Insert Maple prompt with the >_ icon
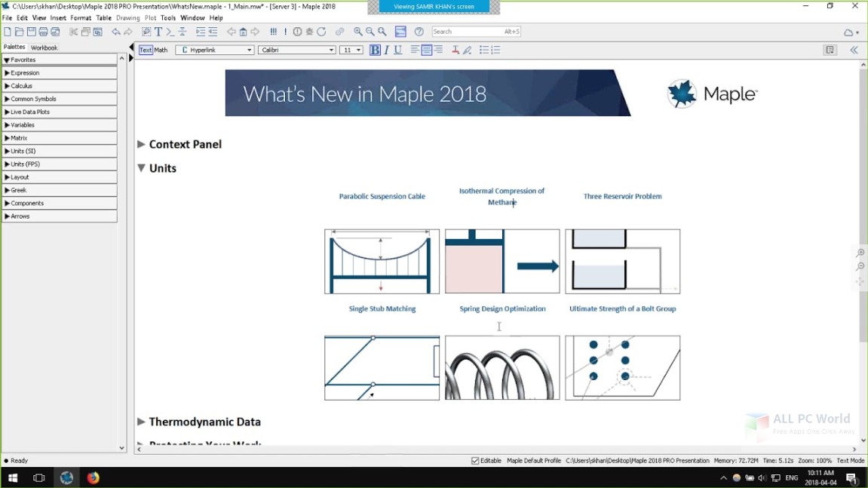Viewport: 868px width, 488px height. coord(170,32)
